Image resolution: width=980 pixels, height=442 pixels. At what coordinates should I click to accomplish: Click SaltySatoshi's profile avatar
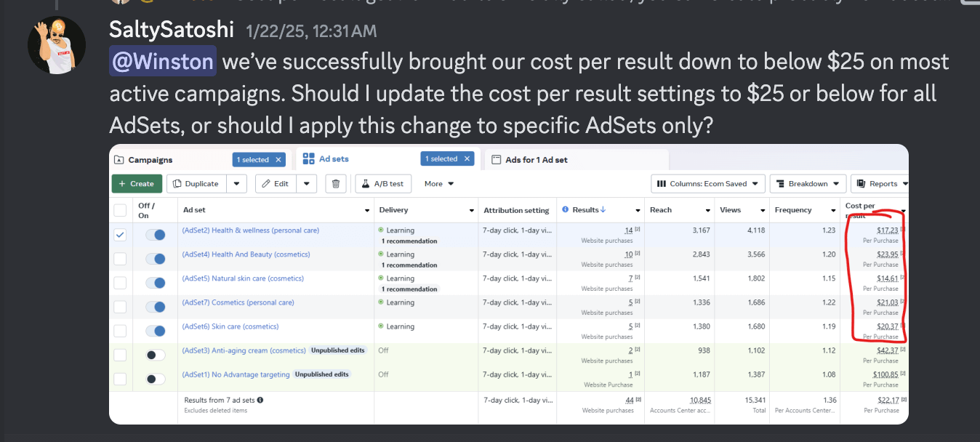(57, 45)
